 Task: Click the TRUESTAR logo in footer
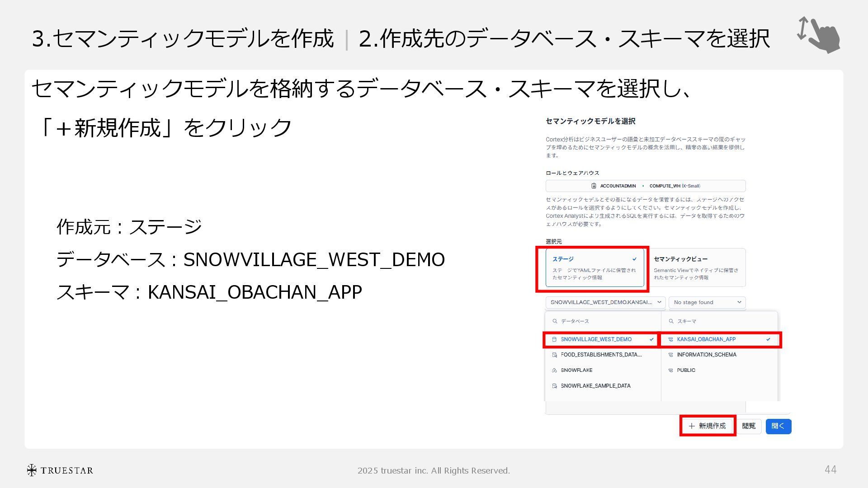(x=60, y=470)
